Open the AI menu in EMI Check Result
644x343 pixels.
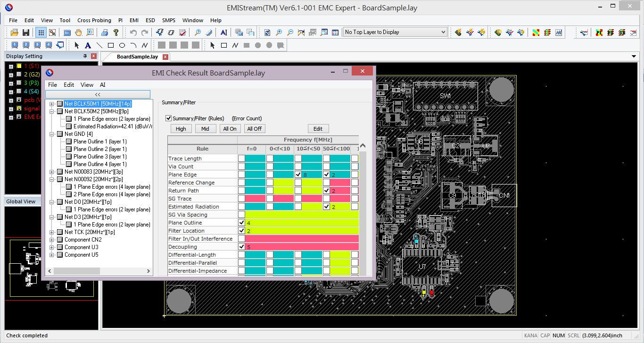[102, 85]
